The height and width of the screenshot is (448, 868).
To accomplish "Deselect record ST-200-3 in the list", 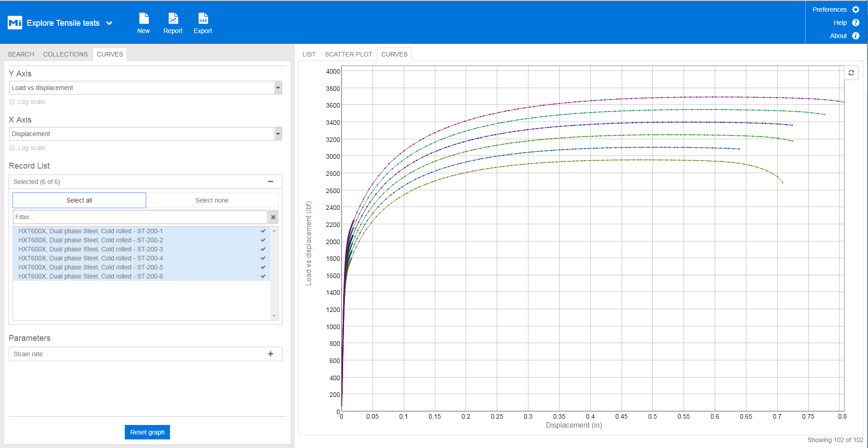I will pos(90,249).
